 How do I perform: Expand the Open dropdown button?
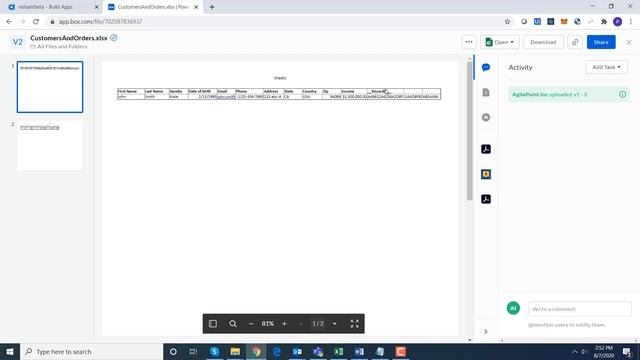click(x=500, y=42)
